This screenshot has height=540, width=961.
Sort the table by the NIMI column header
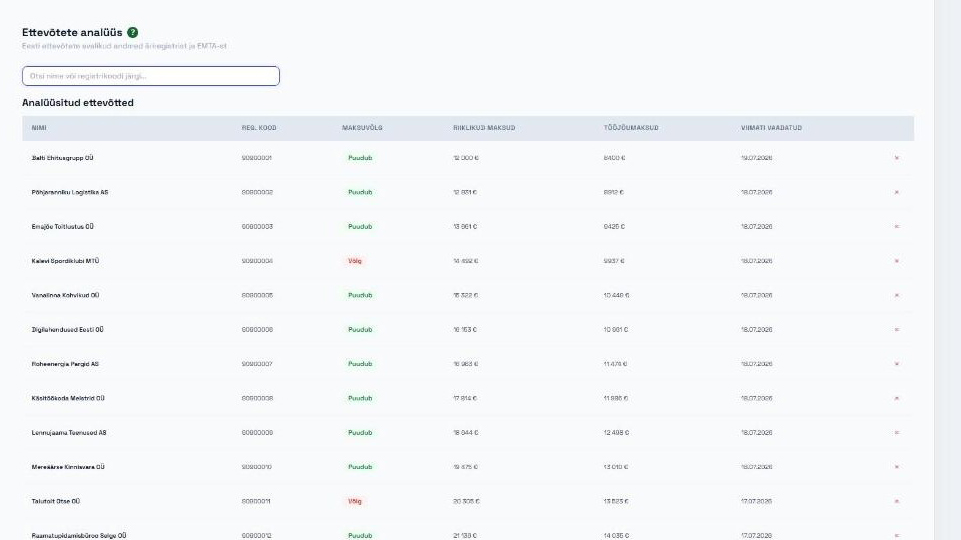click(39, 128)
